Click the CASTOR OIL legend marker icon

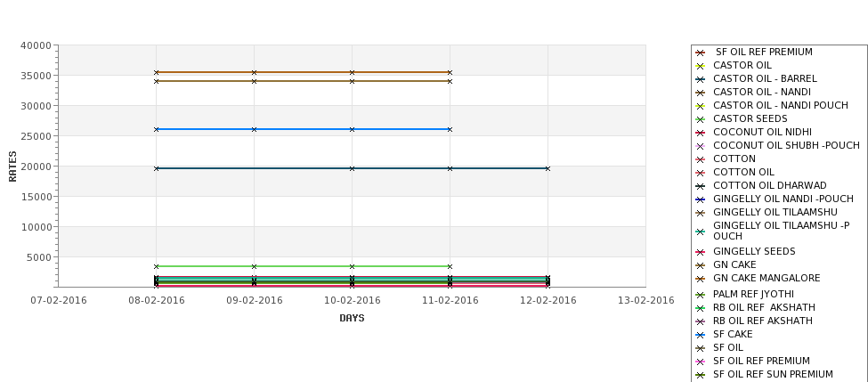pyautogui.click(x=700, y=66)
